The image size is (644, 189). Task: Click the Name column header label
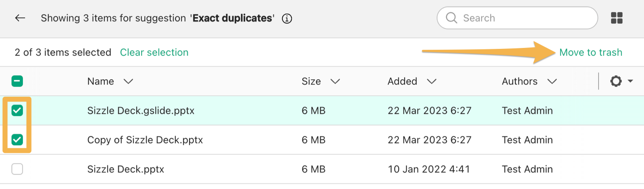coord(100,81)
